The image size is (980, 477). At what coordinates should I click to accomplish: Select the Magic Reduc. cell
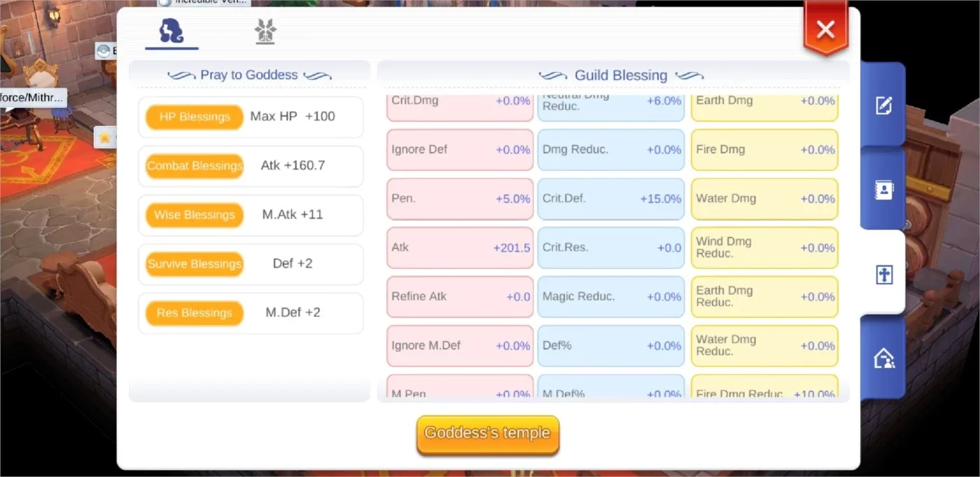coord(611,297)
